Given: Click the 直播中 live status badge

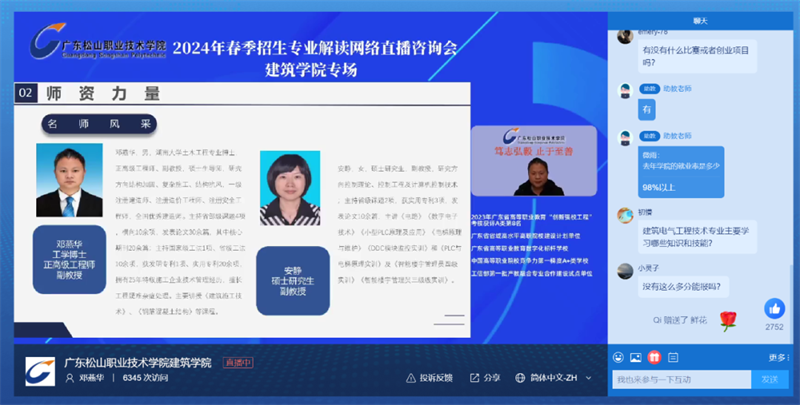Looking at the screenshot, I should (238, 363).
